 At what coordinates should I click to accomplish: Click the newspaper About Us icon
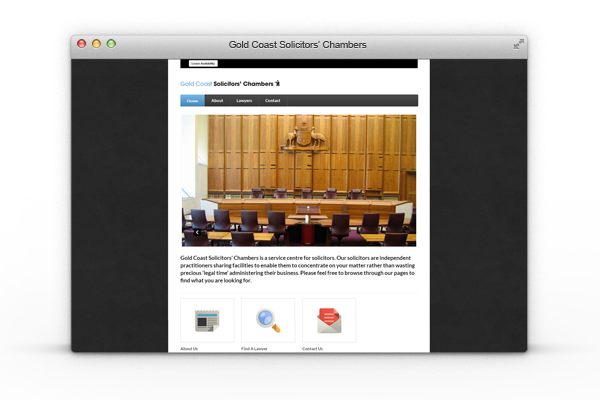(207, 320)
